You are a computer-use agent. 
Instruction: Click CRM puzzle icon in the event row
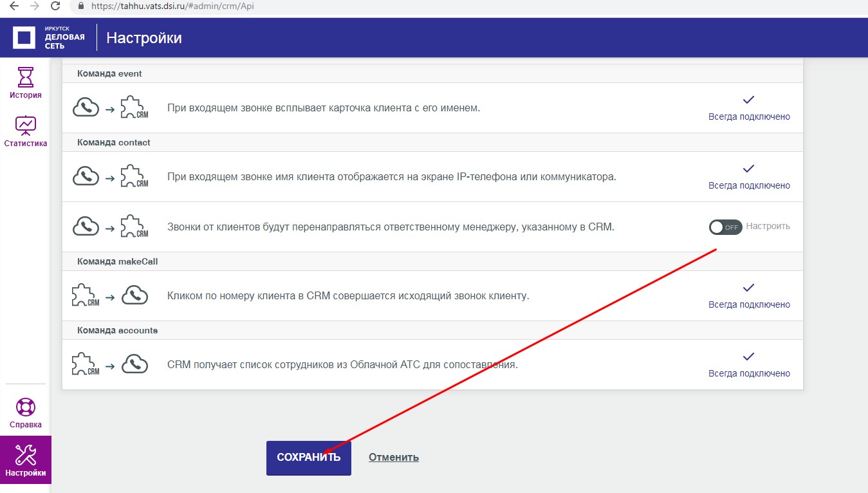click(x=134, y=107)
